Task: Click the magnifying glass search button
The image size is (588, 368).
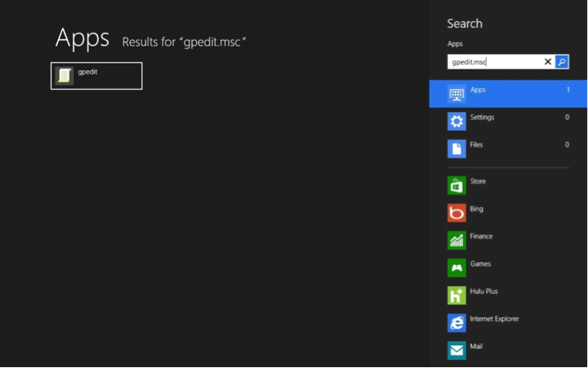Action: pos(562,62)
